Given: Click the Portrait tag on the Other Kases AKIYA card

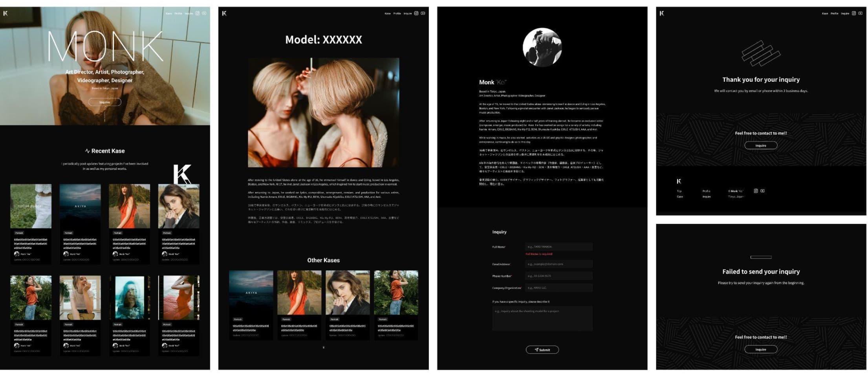Looking at the screenshot, I should [238, 319].
